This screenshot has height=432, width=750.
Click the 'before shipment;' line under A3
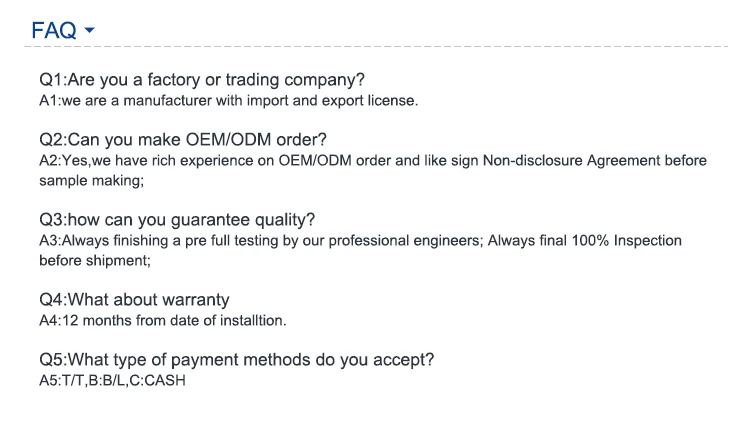(x=95, y=260)
